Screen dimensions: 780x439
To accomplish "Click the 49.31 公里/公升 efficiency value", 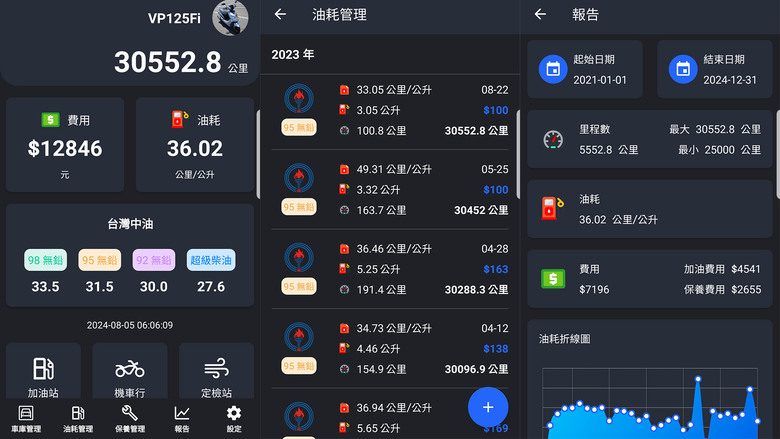I will [394, 170].
